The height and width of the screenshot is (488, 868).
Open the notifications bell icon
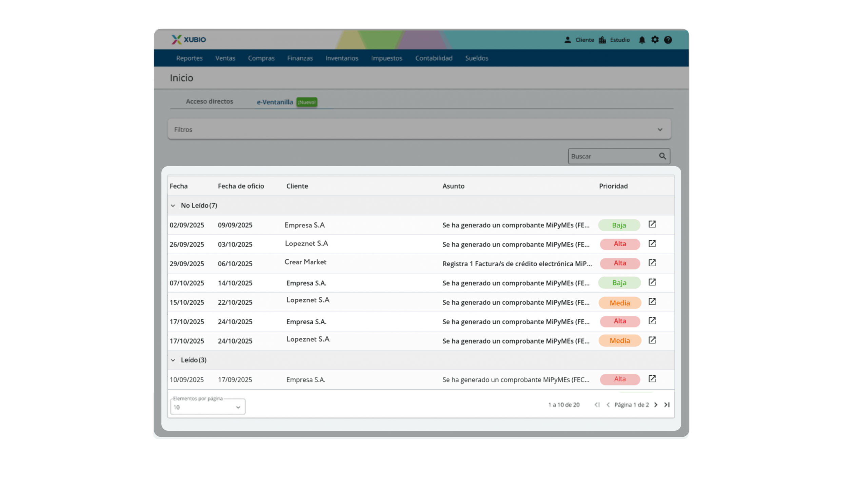(642, 40)
